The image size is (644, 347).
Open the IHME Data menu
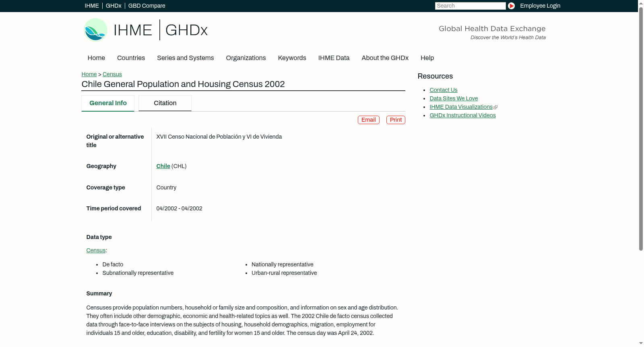pyautogui.click(x=334, y=58)
